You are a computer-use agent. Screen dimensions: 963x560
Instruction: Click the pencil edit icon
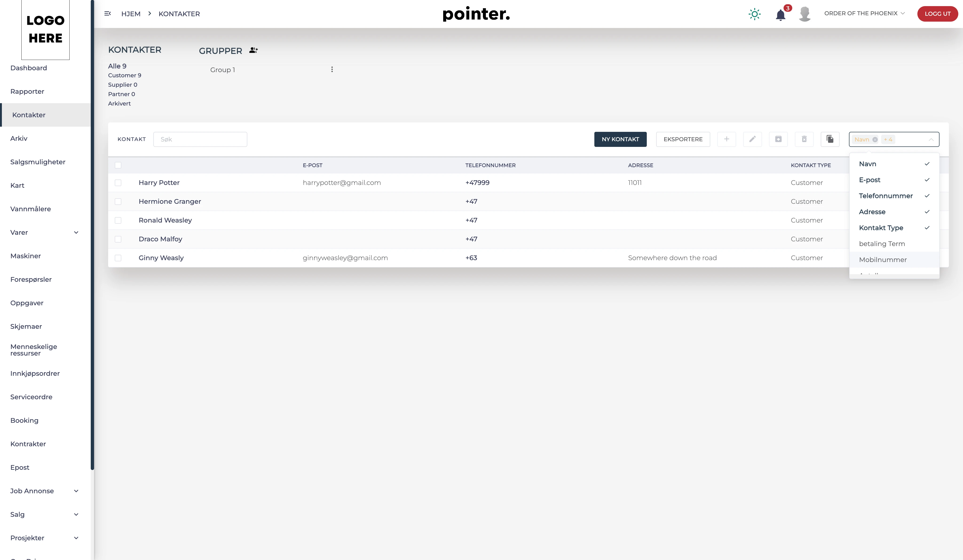coord(752,139)
